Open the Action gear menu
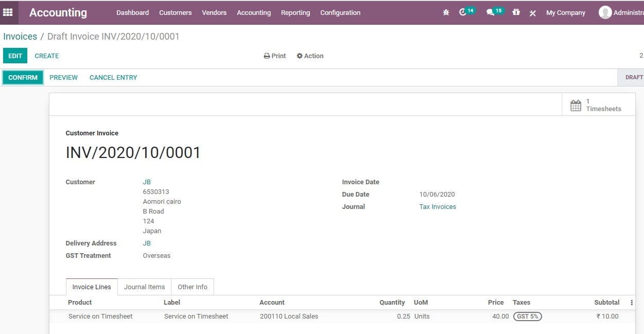The image size is (644, 334). click(310, 56)
